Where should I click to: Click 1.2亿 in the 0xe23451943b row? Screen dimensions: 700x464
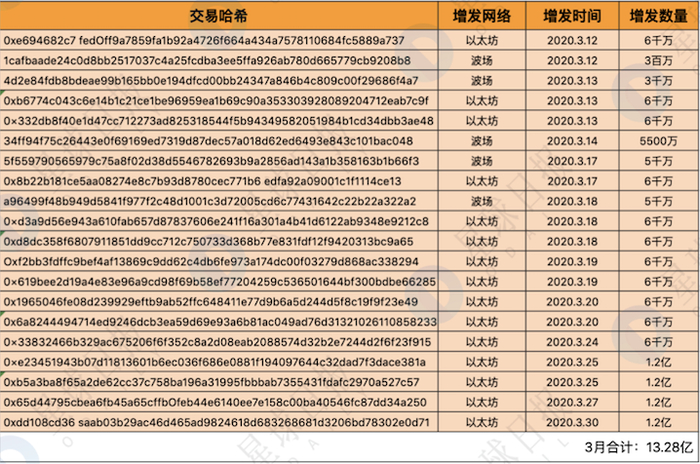click(x=658, y=362)
